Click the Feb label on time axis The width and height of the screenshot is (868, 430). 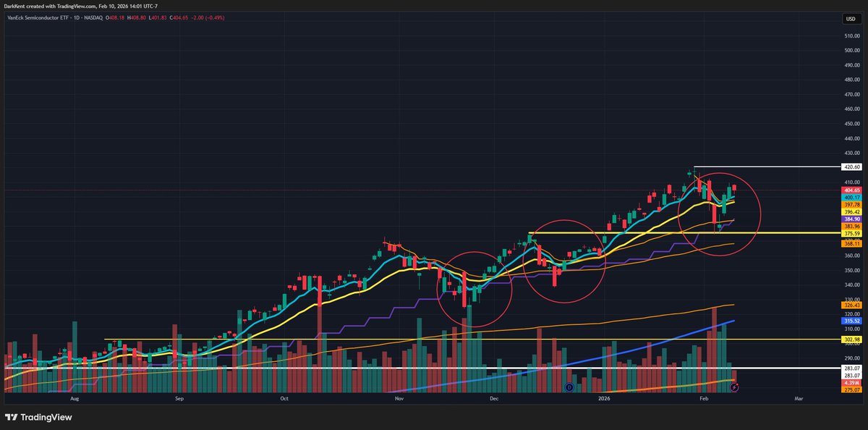pos(703,398)
